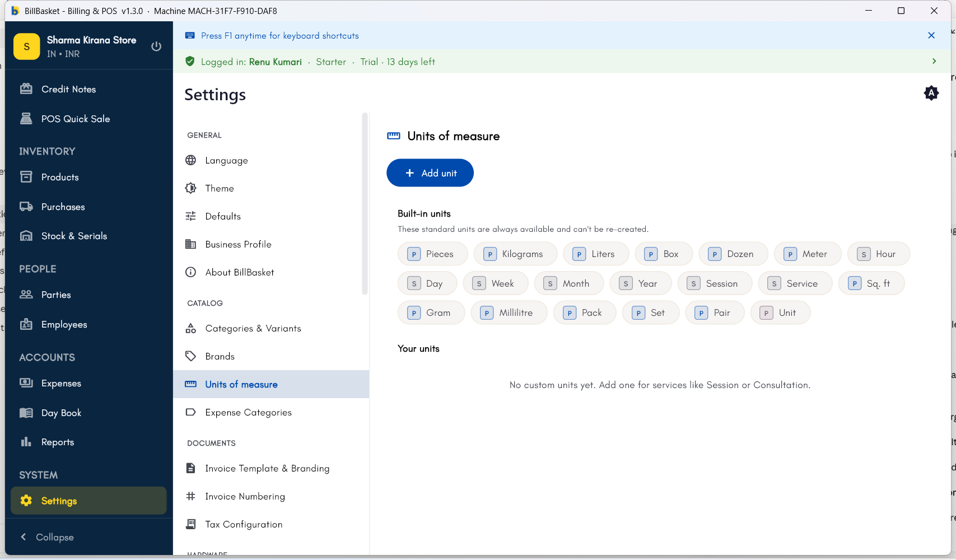Click the Year unit chip
Image resolution: width=956 pixels, height=560 pixels.
pos(641,283)
